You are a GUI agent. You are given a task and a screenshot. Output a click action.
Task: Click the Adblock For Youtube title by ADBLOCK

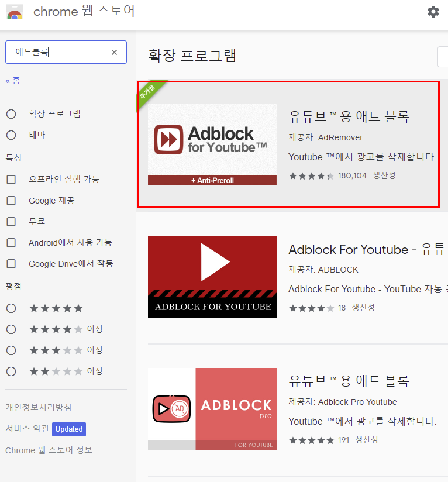[x=368, y=249]
